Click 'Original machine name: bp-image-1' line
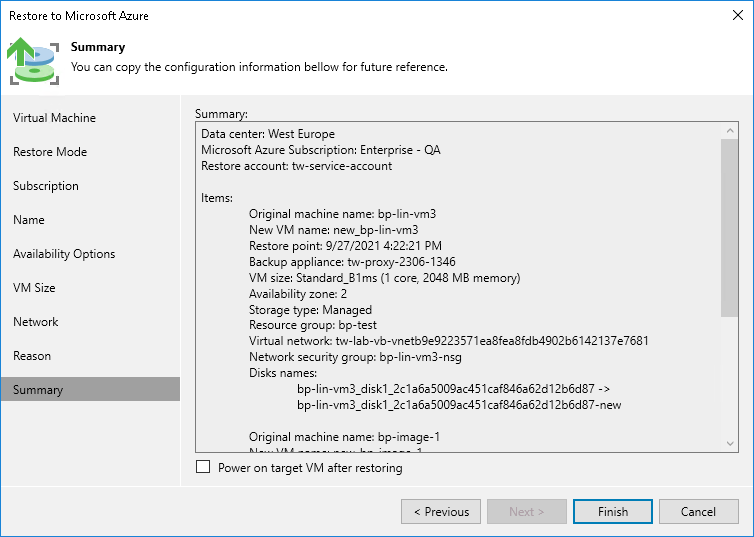This screenshot has width=754, height=537. (x=344, y=437)
